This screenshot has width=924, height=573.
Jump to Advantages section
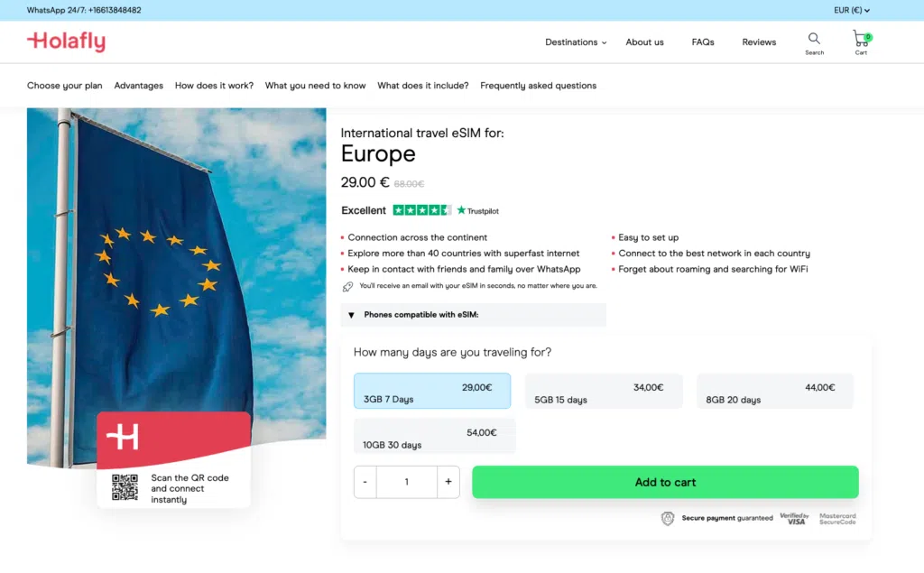click(x=139, y=86)
